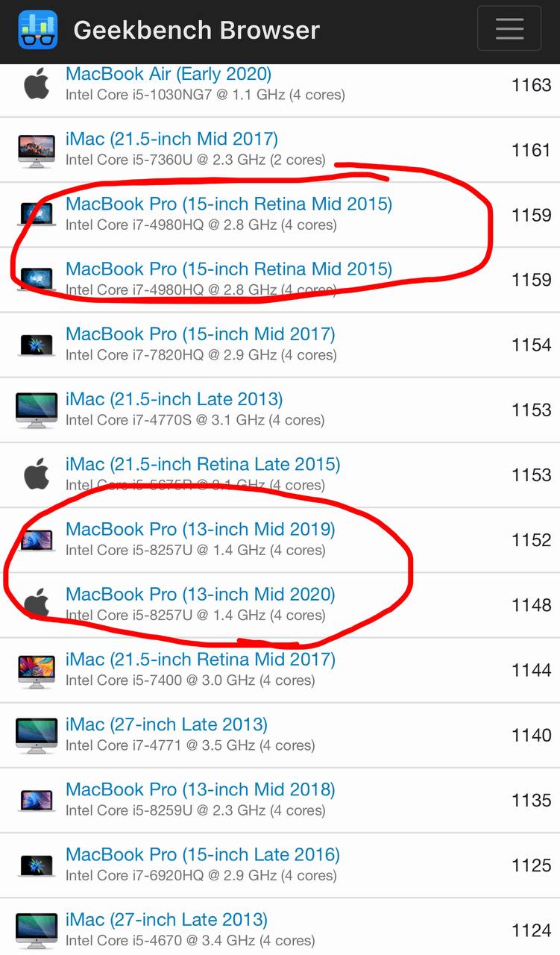This screenshot has width=560, height=955.
Task: Click the iMac 27-inch Late 2013 i5-4670 thumbnail
Action: tap(37, 930)
